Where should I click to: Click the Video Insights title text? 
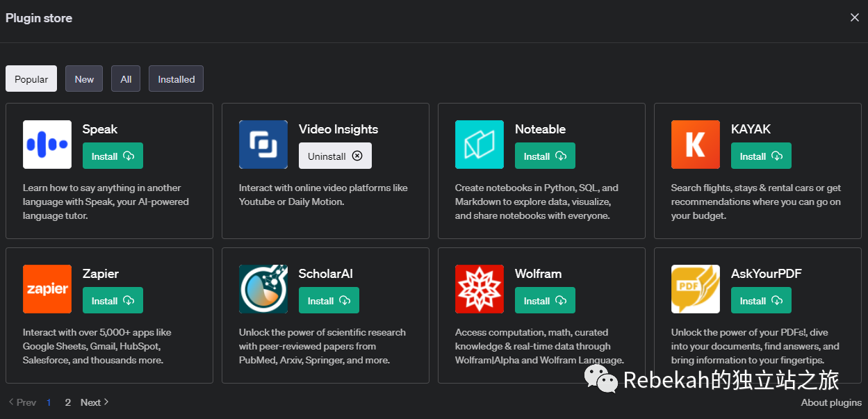(x=338, y=129)
